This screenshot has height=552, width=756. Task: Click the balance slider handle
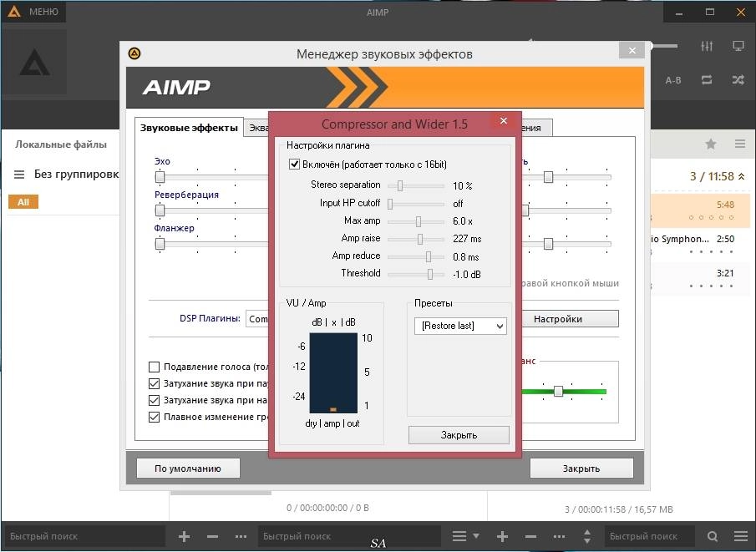click(558, 391)
